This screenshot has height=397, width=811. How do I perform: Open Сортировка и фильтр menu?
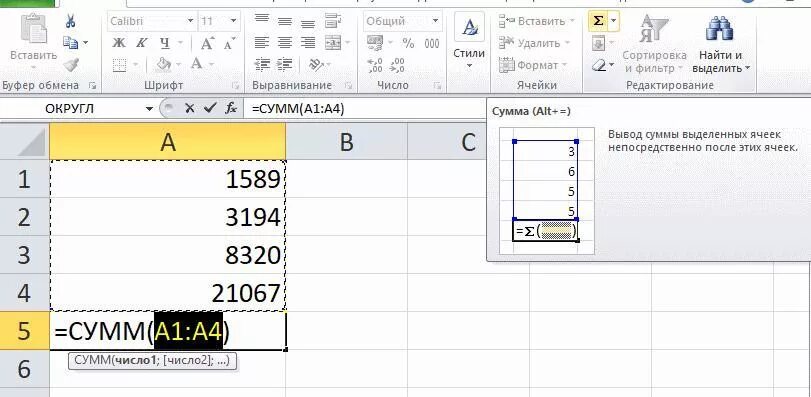click(654, 43)
